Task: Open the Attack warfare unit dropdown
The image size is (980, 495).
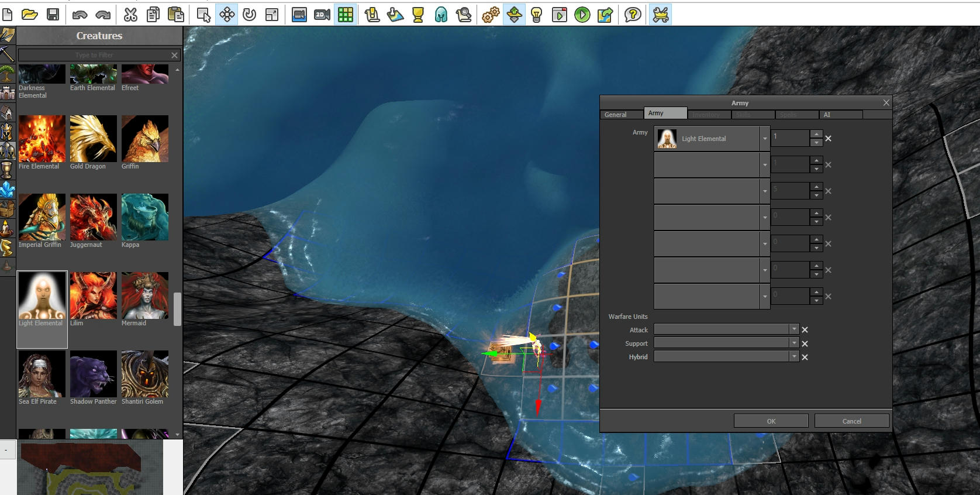Action: (x=794, y=329)
